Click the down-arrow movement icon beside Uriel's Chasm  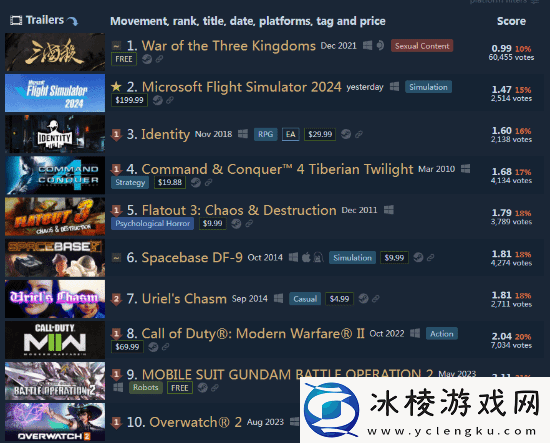point(116,299)
